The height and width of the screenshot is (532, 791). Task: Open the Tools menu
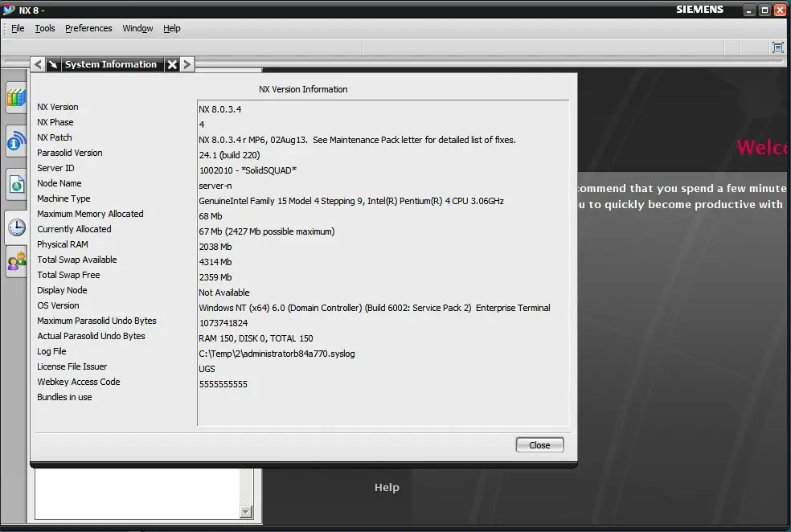[45, 28]
